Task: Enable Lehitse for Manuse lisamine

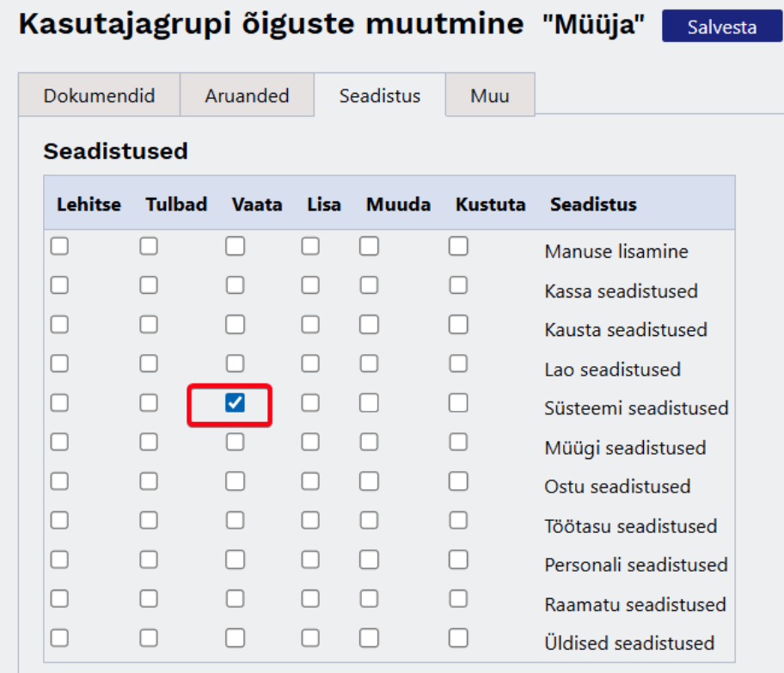Action: tap(59, 247)
